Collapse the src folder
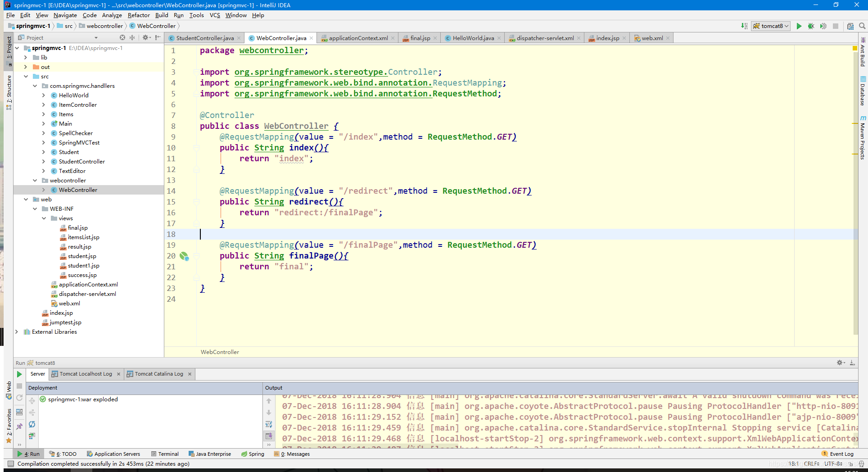 click(x=26, y=77)
